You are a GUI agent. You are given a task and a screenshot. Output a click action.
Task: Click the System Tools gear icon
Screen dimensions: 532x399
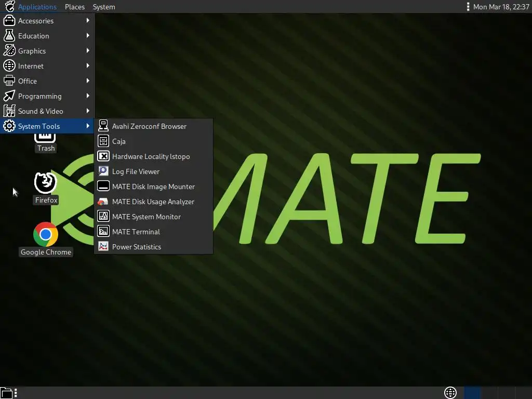coord(9,126)
